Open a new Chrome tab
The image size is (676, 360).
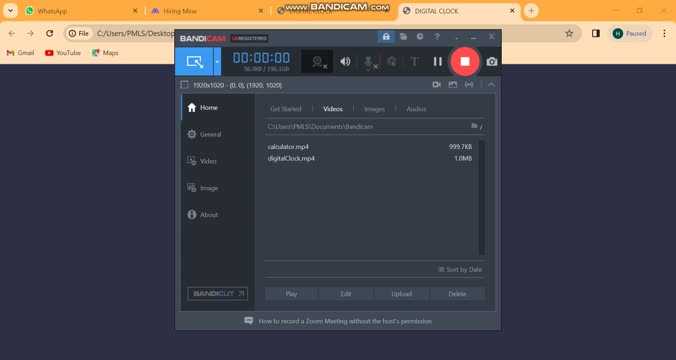tap(531, 11)
